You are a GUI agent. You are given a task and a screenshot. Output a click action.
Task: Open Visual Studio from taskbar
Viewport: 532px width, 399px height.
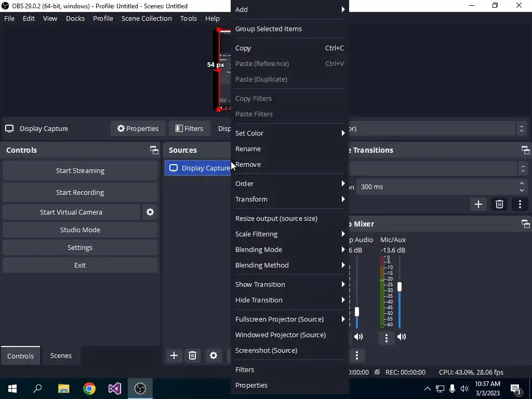[115, 389]
